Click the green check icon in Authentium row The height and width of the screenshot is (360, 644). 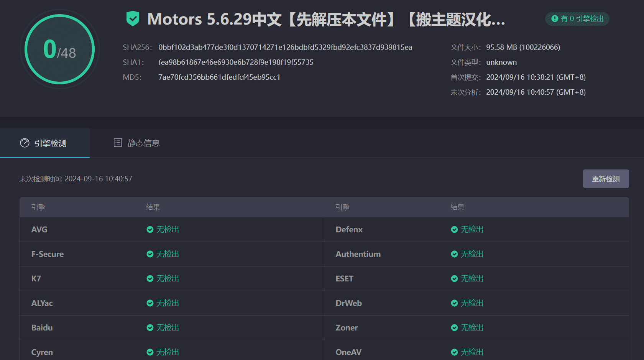[454, 254]
